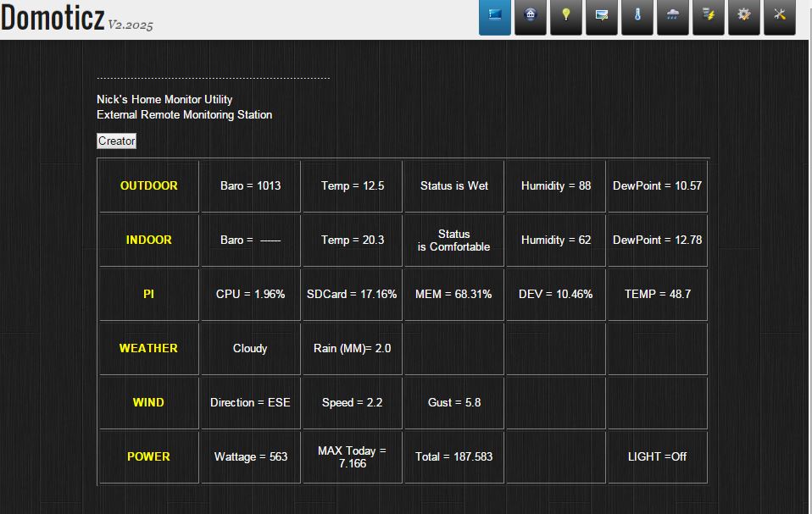Click the 'Baro = 1013' cell
This screenshot has height=514, width=812.
(251, 185)
